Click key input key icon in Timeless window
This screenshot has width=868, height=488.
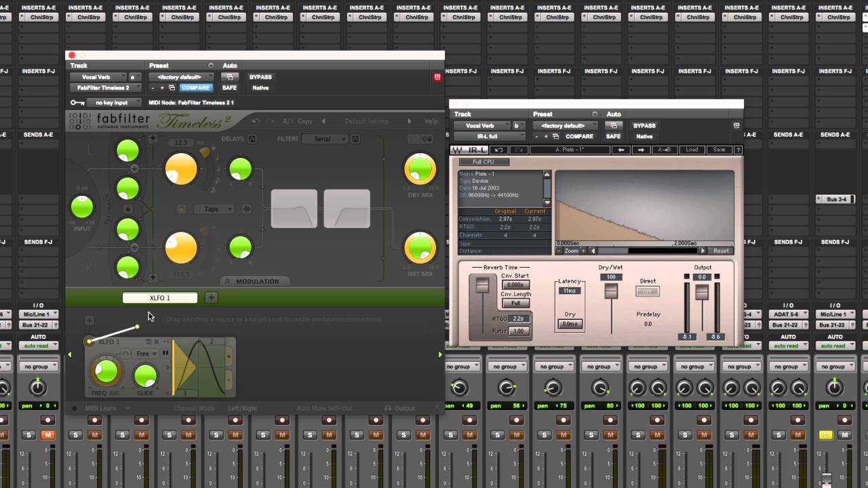tap(77, 103)
